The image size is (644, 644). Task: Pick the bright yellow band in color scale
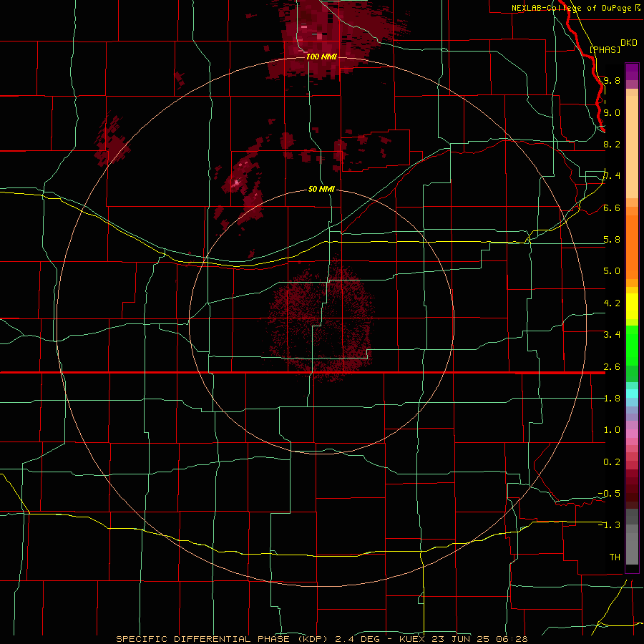click(632, 306)
